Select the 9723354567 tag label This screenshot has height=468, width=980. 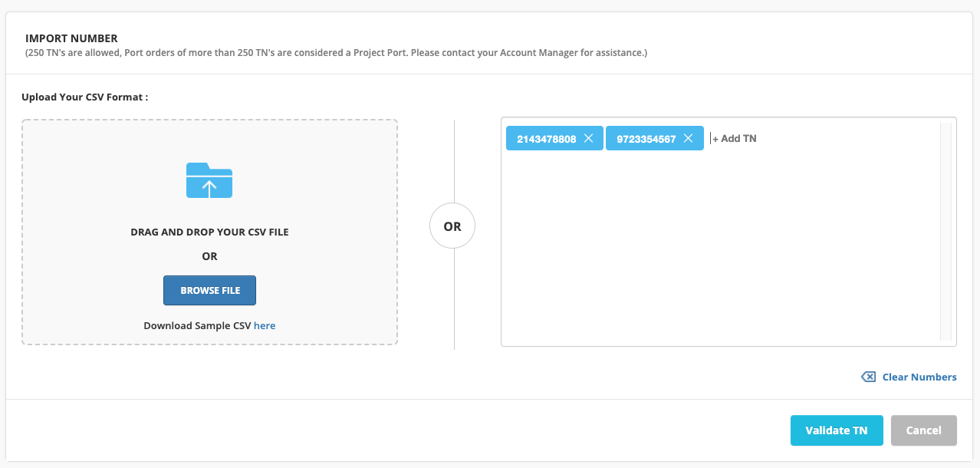[x=646, y=139]
